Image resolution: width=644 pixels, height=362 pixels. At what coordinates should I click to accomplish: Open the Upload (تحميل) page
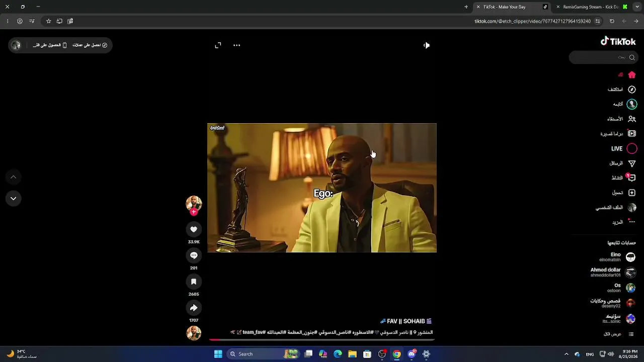click(x=624, y=193)
